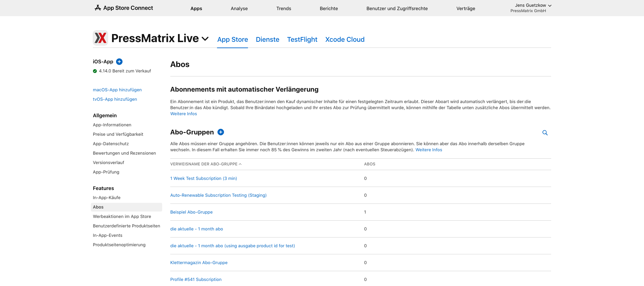Open the Apps menu
The image size is (644, 286).
coord(196,8)
